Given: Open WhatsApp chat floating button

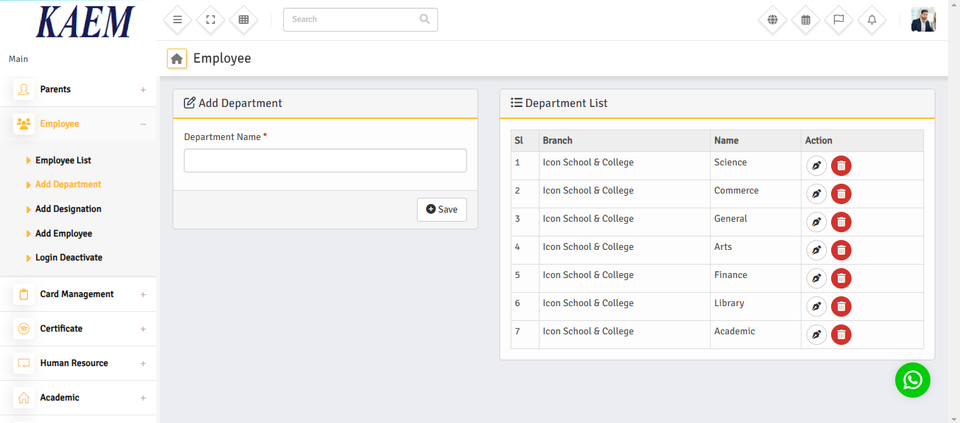Looking at the screenshot, I should tap(912, 380).
